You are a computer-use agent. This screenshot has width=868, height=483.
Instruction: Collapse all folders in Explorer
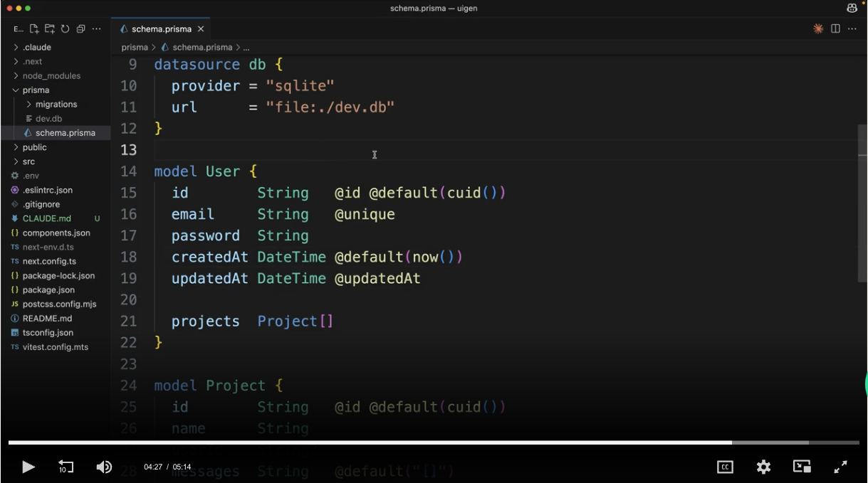[x=80, y=29]
